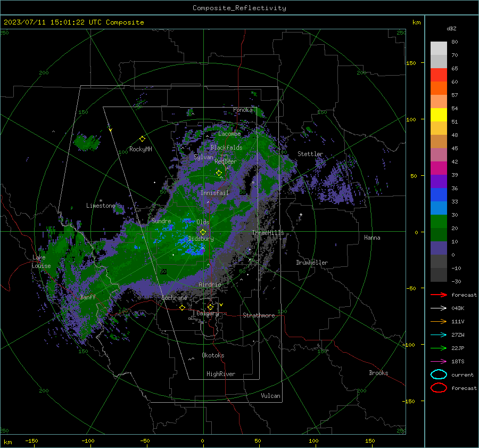Click the current legend label
This screenshot has height=448, width=479.
pyautogui.click(x=463, y=374)
